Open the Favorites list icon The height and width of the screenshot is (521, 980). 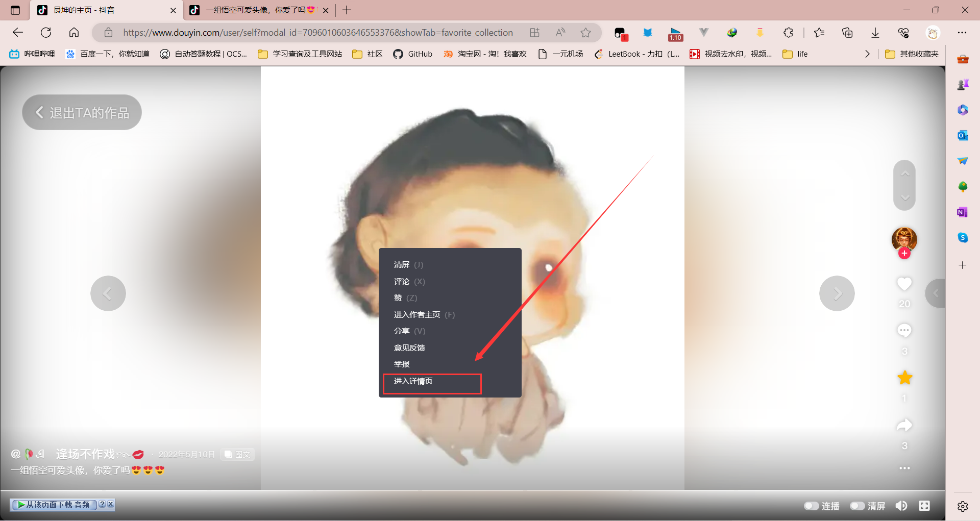(x=819, y=33)
